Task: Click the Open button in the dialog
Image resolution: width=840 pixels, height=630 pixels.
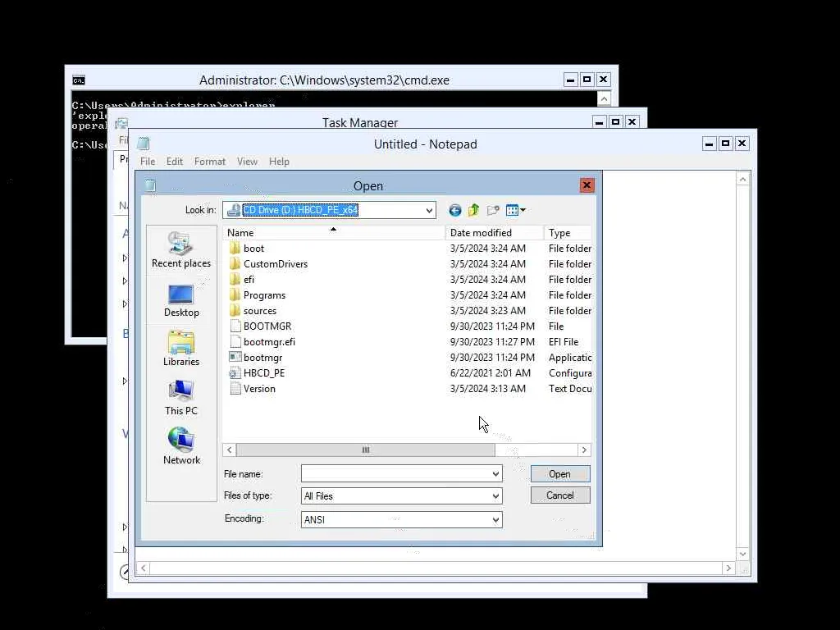Action: click(559, 474)
